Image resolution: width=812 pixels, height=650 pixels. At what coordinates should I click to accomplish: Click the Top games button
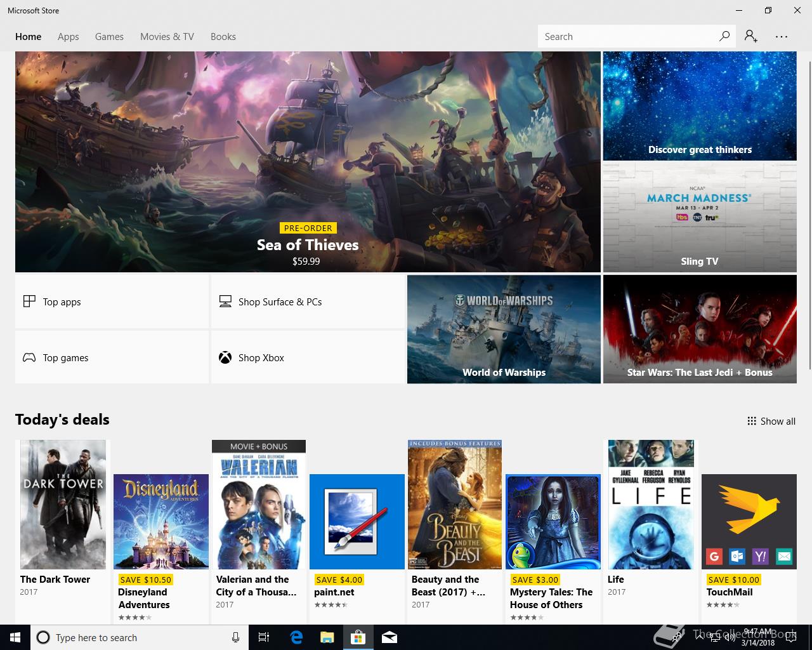112,357
